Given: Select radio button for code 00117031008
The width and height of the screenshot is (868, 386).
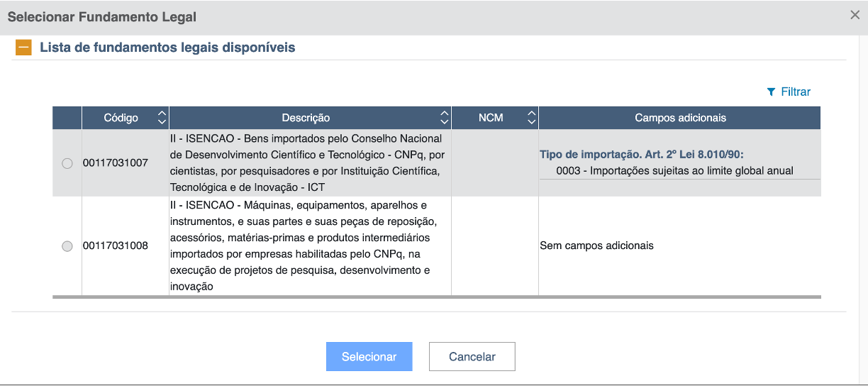Looking at the screenshot, I should (x=67, y=246).
